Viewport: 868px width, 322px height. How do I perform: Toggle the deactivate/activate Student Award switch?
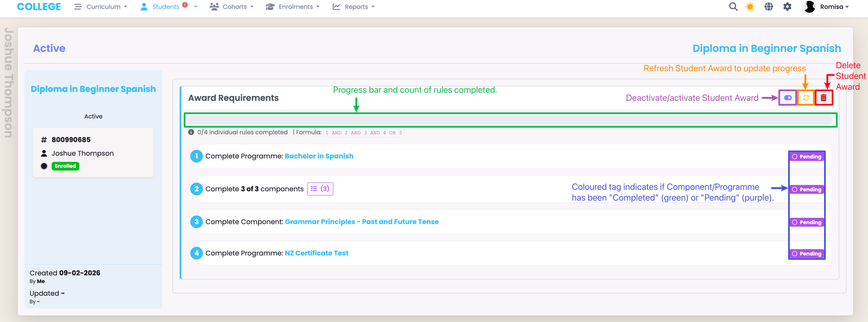[x=788, y=98]
